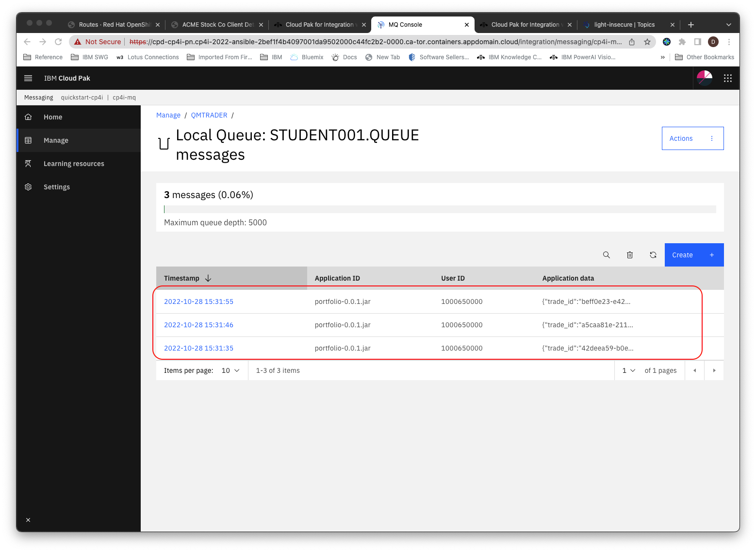Viewport: 756px width, 552px height.
Task: Open the Lotus Connections bookmark
Action: click(148, 57)
